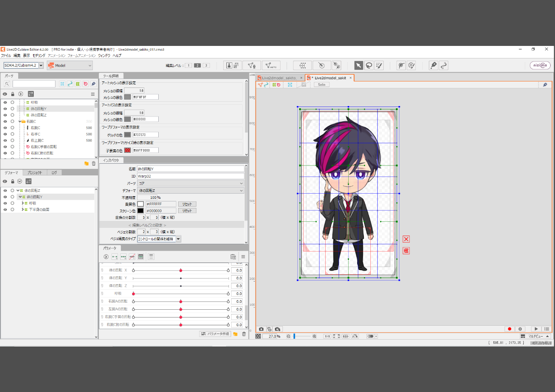The image size is (555, 392).
Task: Click the pen icon at canvas top right
Action: pos(545,84)
